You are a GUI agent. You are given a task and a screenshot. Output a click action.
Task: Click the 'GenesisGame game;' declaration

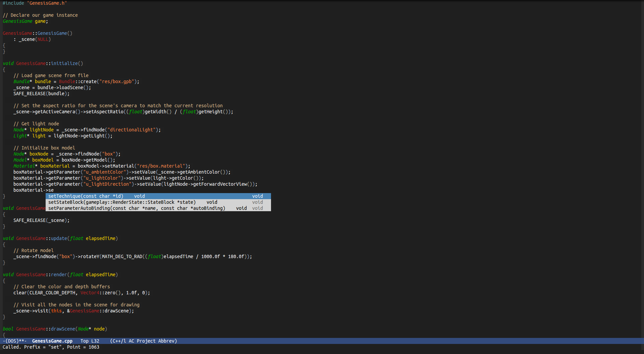pos(25,21)
